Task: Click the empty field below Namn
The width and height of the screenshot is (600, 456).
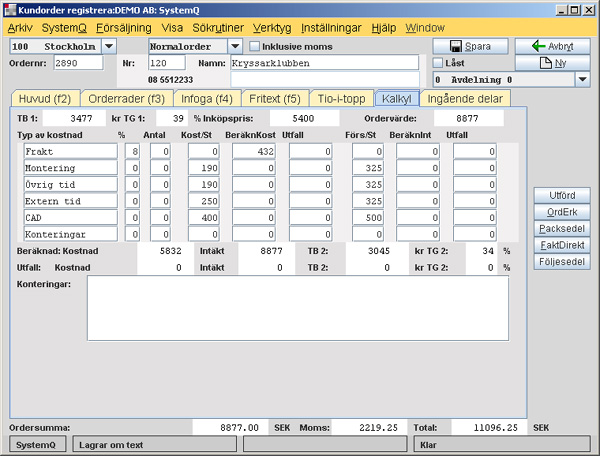Action: pos(324,80)
